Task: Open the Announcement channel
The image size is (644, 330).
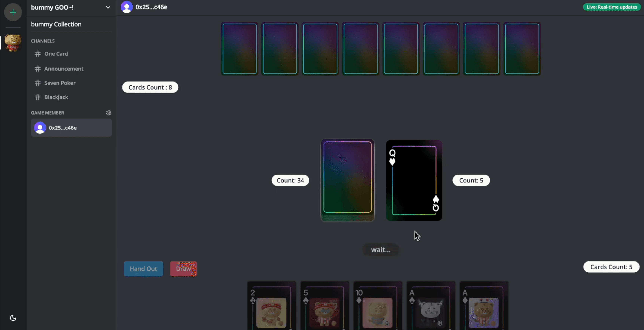Action: tap(64, 69)
